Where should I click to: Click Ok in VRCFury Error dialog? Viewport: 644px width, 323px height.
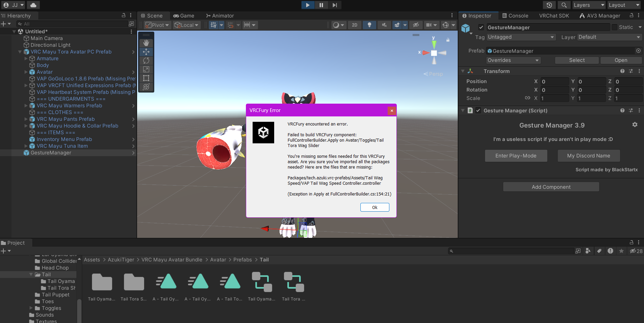[x=375, y=207]
